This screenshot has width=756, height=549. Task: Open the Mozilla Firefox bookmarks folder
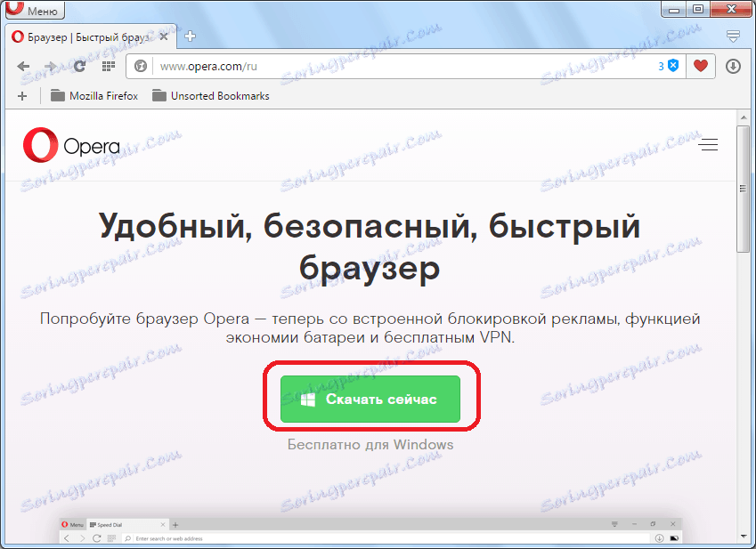click(94, 96)
